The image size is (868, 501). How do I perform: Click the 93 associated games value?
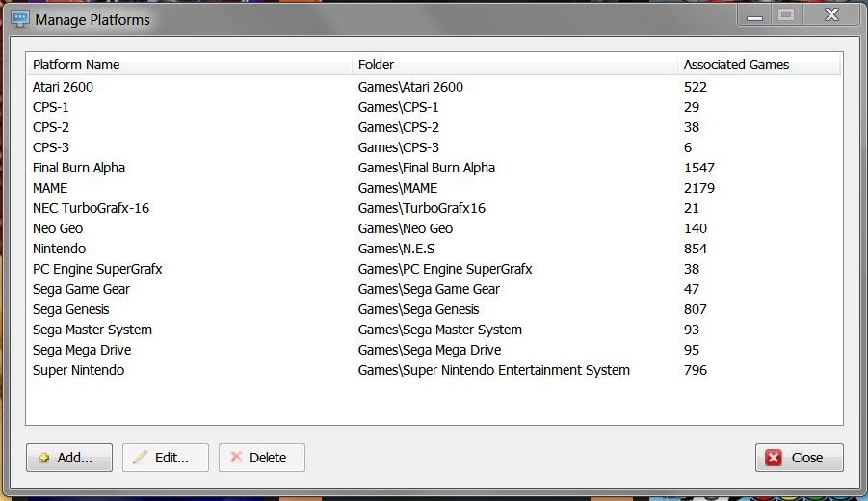(x=692, y=330)
